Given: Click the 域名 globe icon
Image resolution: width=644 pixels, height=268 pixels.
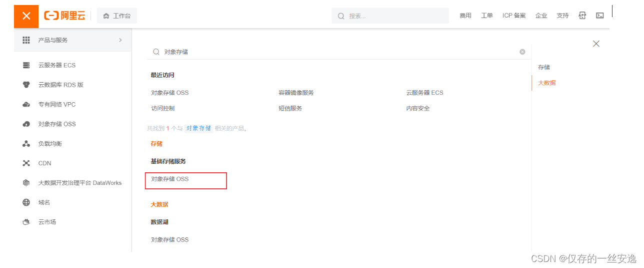Looking at the screenshot, I should pyautogui.click(x=26, y=202).
